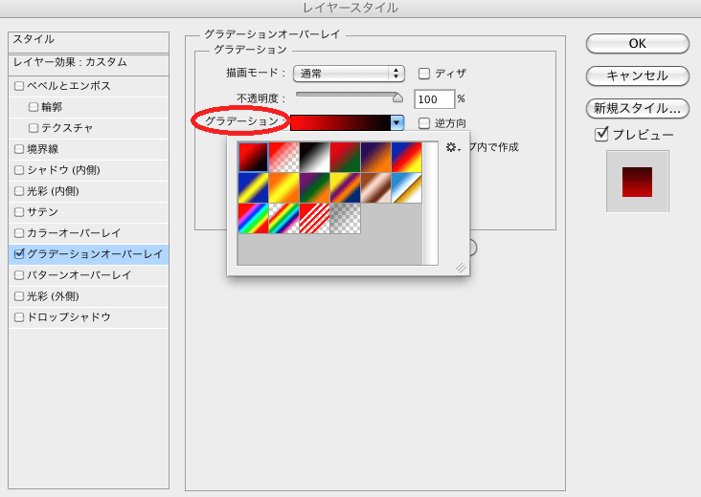Select the サテン effect row label
The height and width of the screenshot is (497, 701).
coord(42,212)
